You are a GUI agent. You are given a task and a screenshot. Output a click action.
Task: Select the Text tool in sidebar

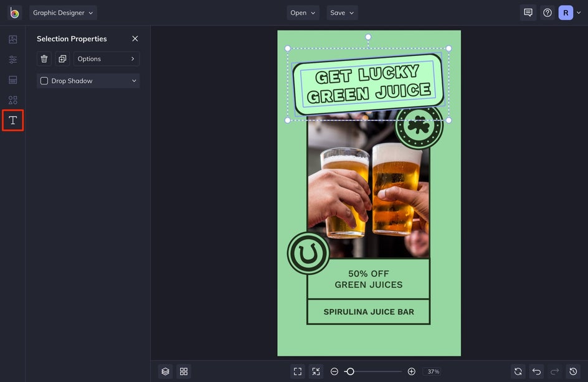12,120
